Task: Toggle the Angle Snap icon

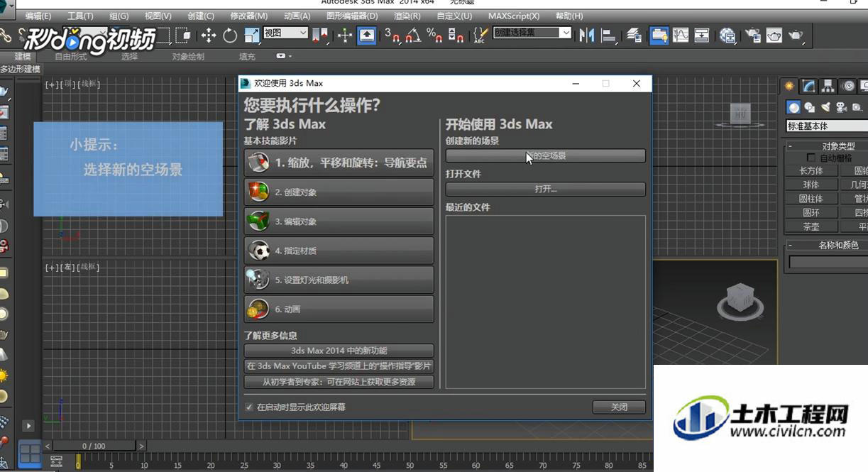Action: click(x=413, y=35)
